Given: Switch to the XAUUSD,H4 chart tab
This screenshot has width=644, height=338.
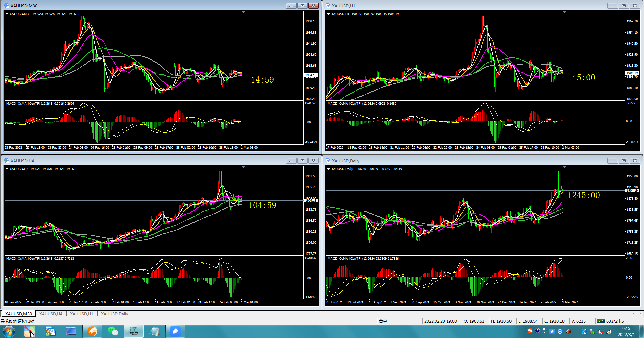Looking at the screenshot, I should (x=51, y=314).
